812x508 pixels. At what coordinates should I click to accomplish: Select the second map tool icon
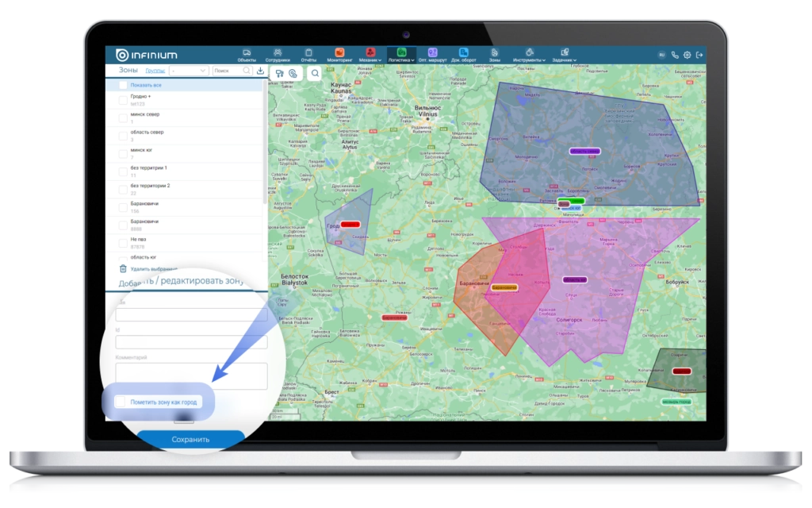point(293,74)
